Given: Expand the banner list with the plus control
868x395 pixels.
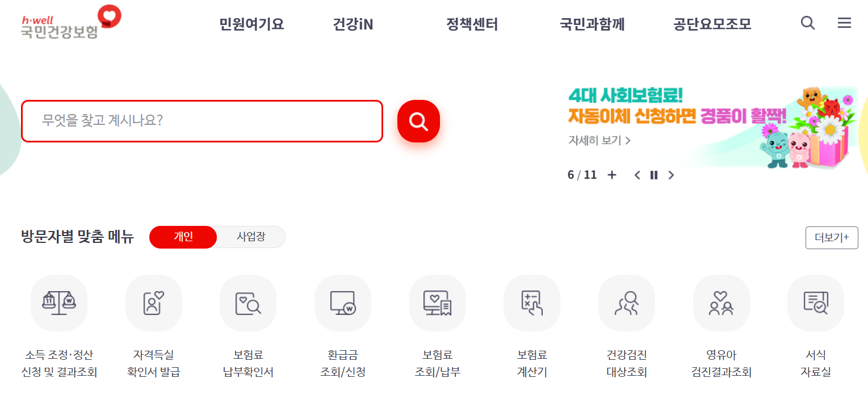Looking at the screenshot, I should (x=611, y=175).
